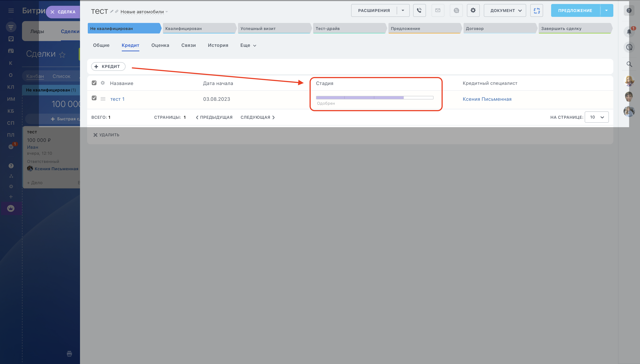Screen dimensions: 640x364
Task: Open deal settings gear in header
Action: (x=473, y=10)
